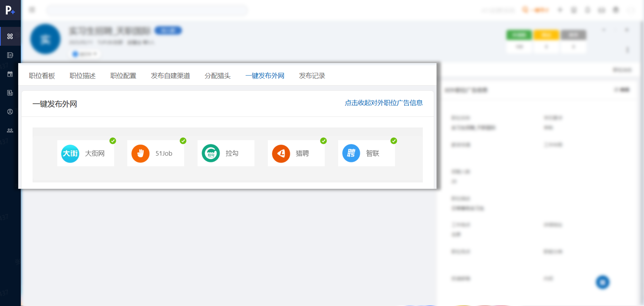Viewport: 644px width, 306px height.
Task: Click the 拉勾 green logo icon
Action: pos(211,153)
